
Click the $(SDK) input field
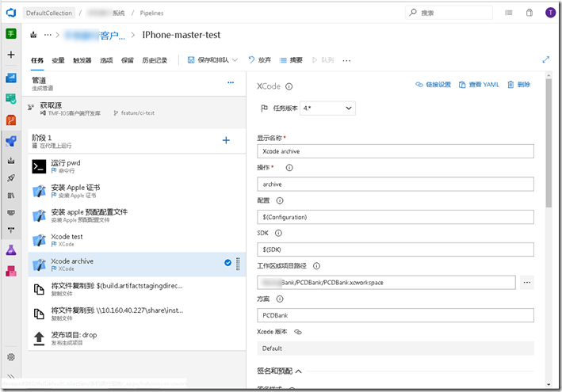pyautogui.click(x=396, y=249)
